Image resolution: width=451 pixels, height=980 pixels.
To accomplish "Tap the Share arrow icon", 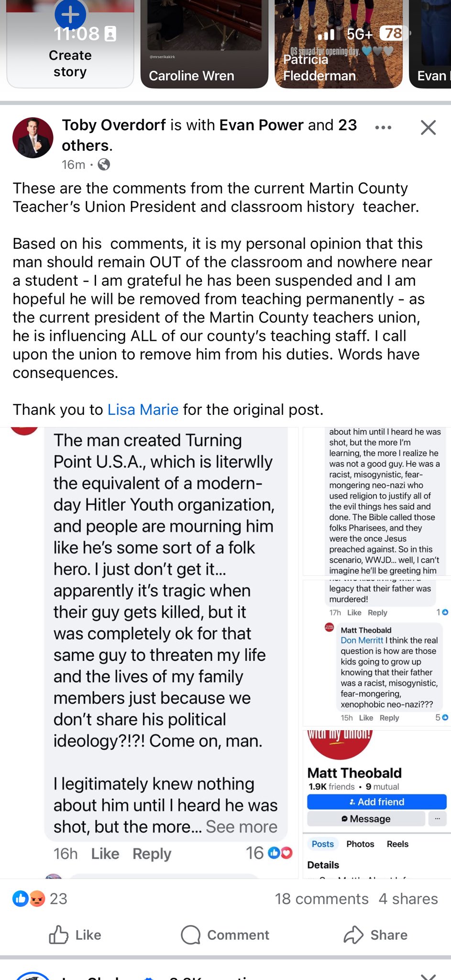I will pyautogui.click(x=354, y=935).
